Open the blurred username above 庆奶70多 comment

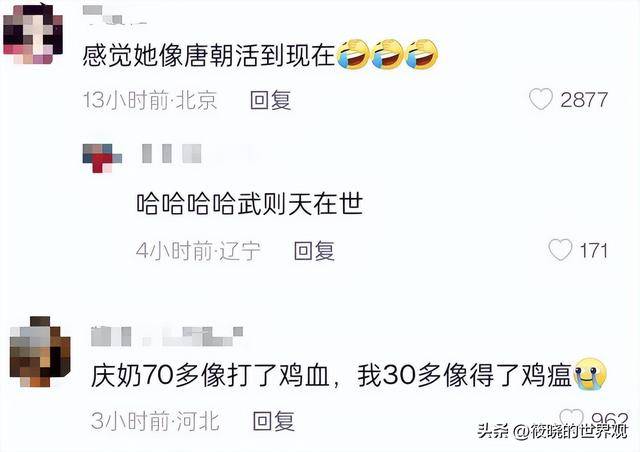(167, 336)
